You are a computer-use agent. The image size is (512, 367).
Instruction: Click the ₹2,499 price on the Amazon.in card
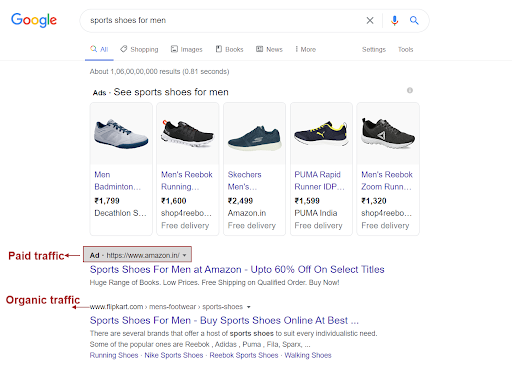[x=240, y=201]
